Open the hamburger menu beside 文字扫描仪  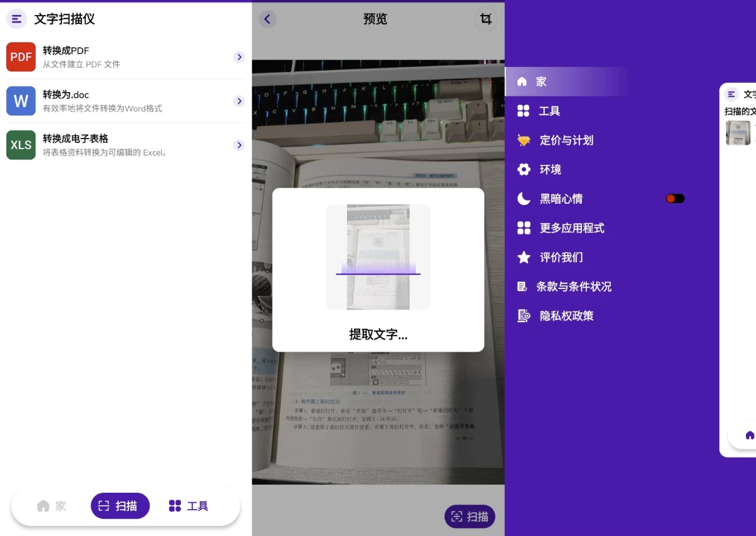coord(16,19)
